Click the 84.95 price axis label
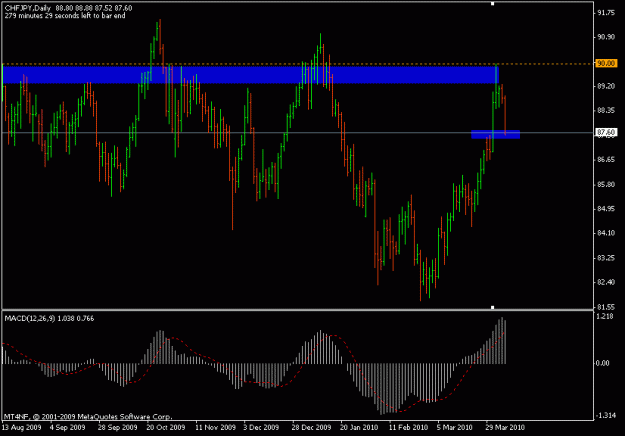This screenshot has height=436, width=625. click(x=606, y=209)
